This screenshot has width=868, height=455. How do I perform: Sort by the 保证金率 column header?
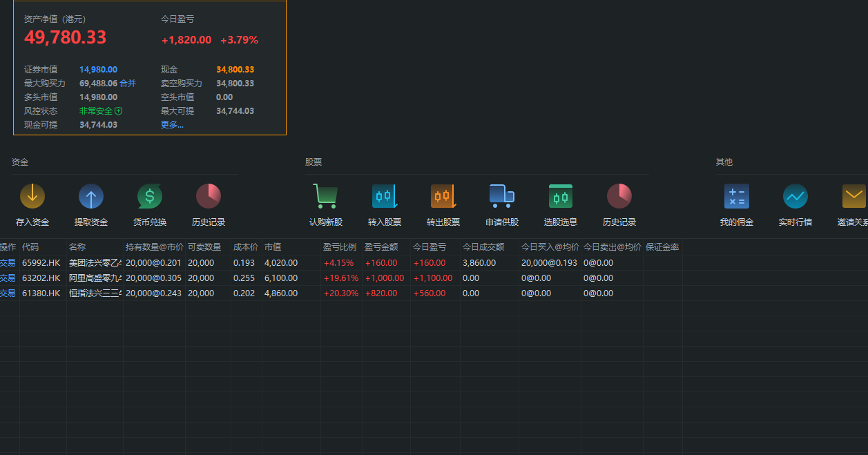(662, 247)
